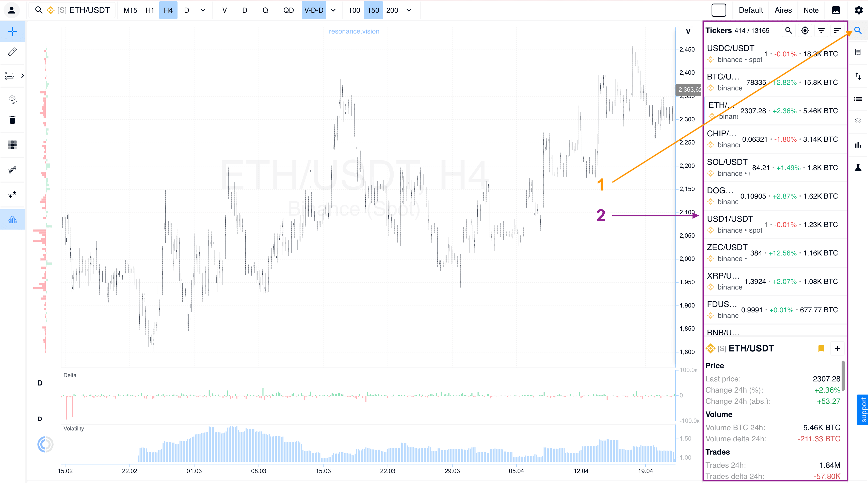Set candle count to 200
868x483 pixels.
pyautogui.click(x=392, y=10)
